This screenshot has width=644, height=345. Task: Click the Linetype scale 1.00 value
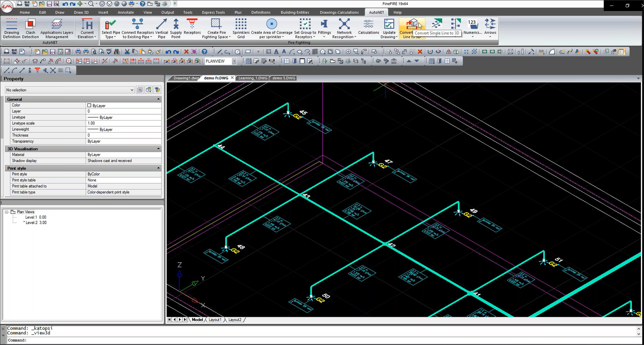[124, 123]
